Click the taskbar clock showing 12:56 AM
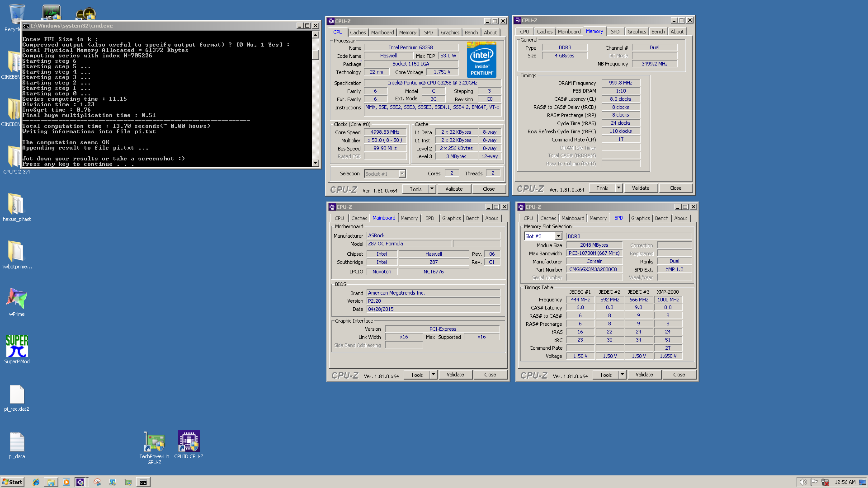The height and width of the screenshot is (488, 868). point(845,482)
